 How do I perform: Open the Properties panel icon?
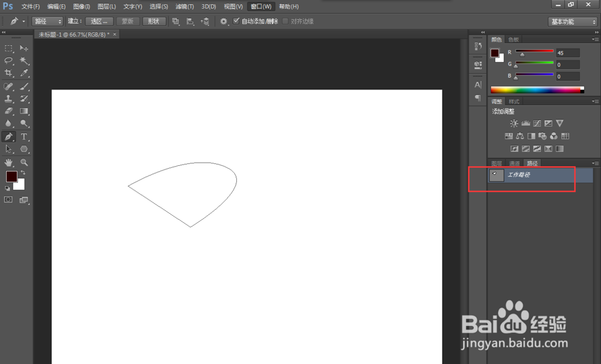point(478,65)
